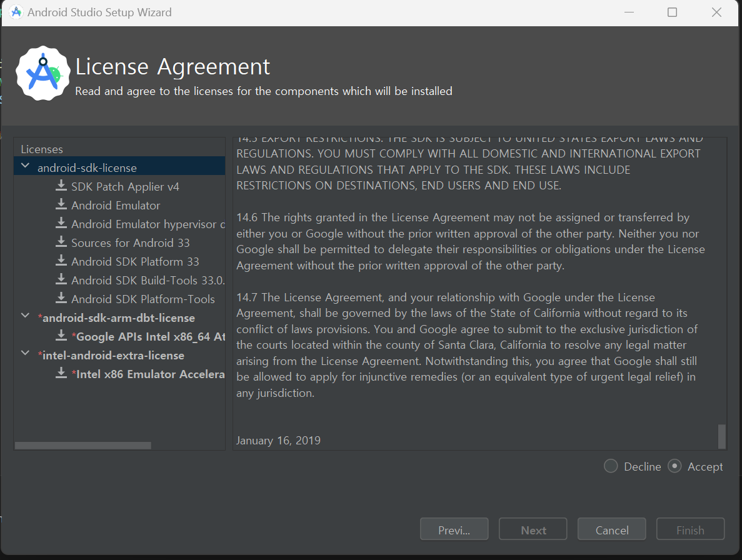Minimize the Setup Wizard window
The image size is (742, 560).
point(629,12)
